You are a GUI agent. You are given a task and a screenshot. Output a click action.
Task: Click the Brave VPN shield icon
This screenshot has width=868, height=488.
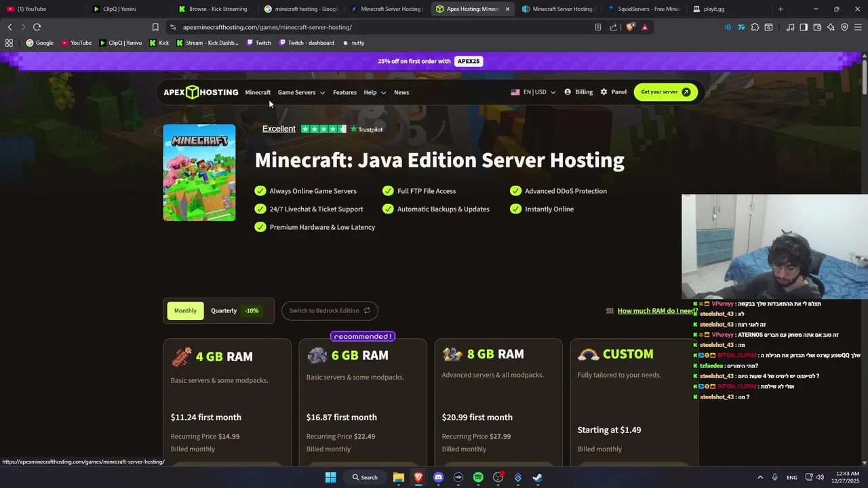[x=844, y=27]
